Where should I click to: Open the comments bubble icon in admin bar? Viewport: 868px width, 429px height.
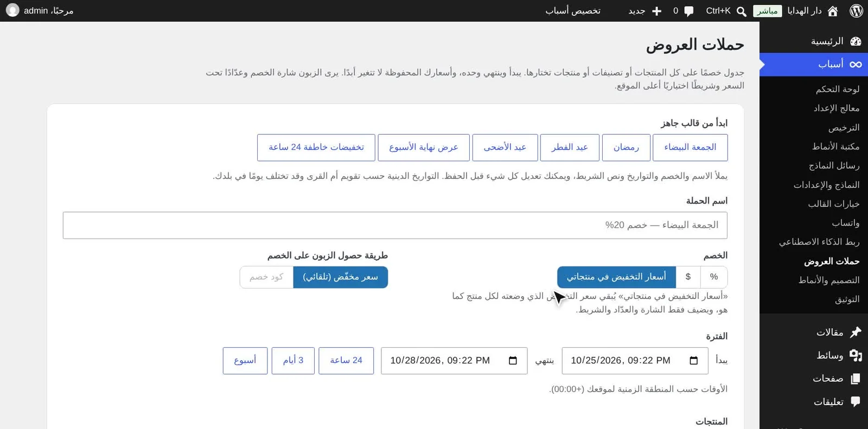click(x=689, y=11)
